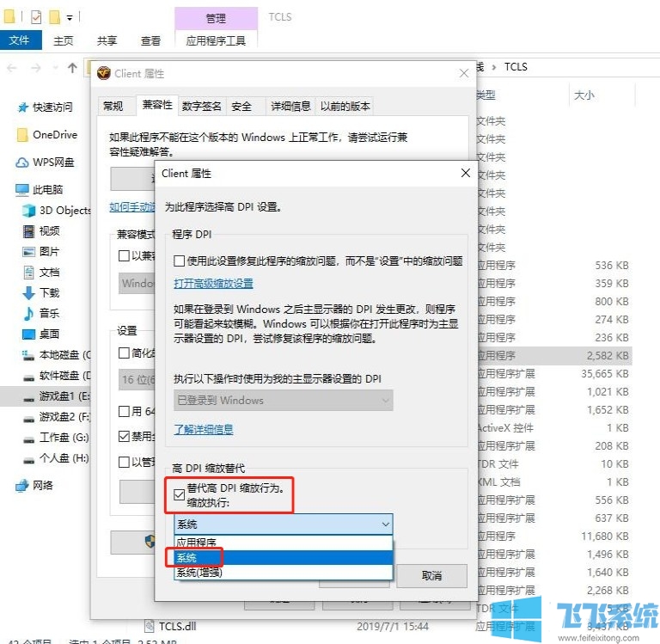Select 此电脑 in navigation pane
This screenshot has width=660, height=644.
[40, 190]
